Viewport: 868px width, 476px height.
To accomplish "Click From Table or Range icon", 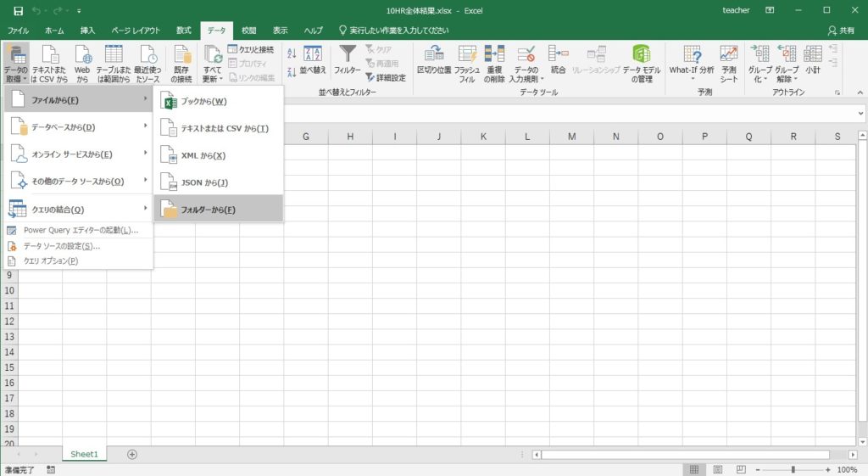I will (114, 64).
